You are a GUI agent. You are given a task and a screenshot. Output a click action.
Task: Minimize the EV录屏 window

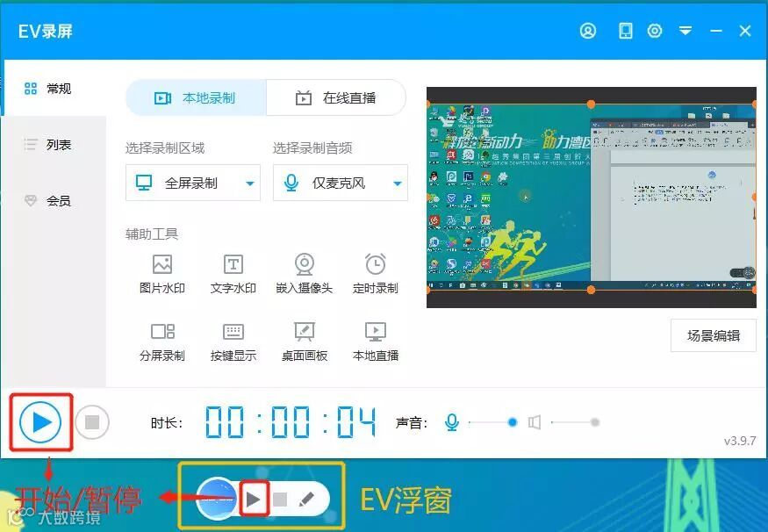coord(716,31)
